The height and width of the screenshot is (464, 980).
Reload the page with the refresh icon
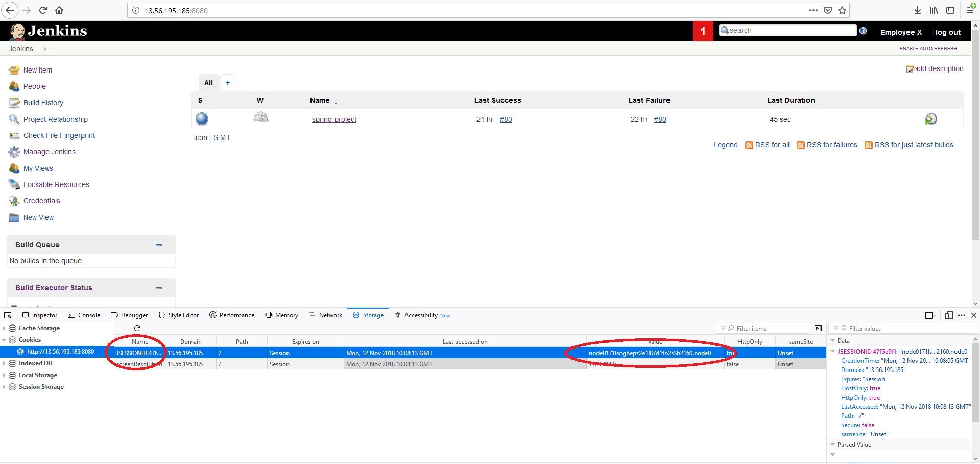(x=43, y=10)
